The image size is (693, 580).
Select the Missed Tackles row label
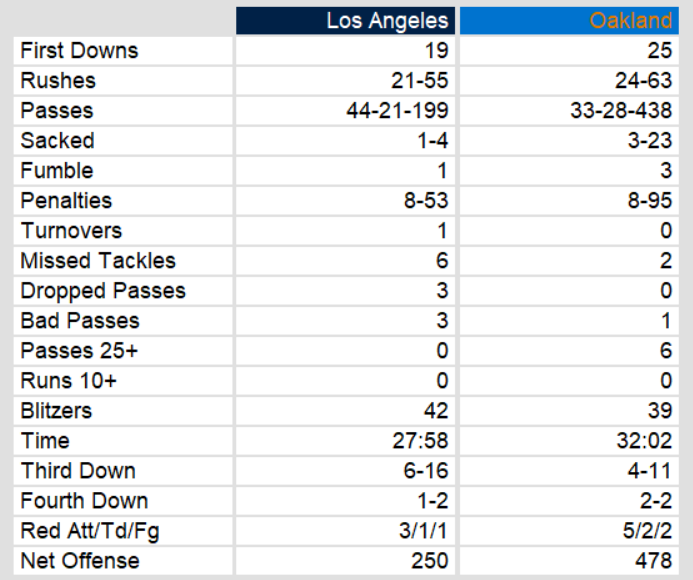(98, 261)
